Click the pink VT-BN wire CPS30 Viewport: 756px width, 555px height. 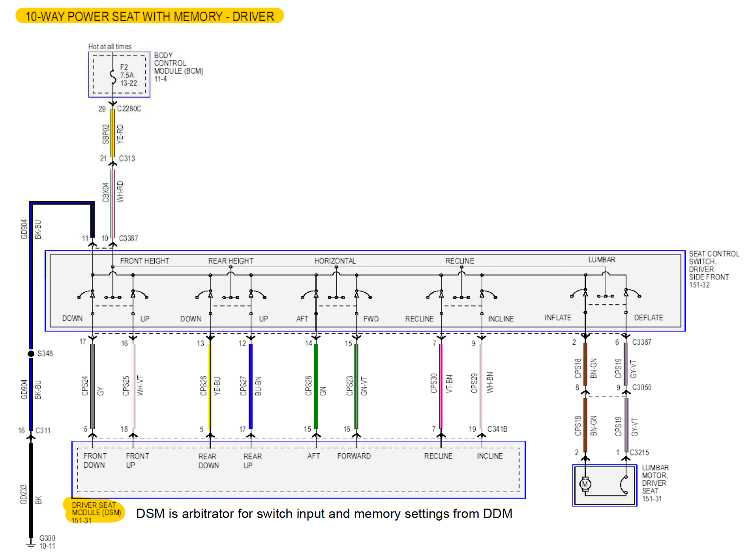(x=441, y=386)
